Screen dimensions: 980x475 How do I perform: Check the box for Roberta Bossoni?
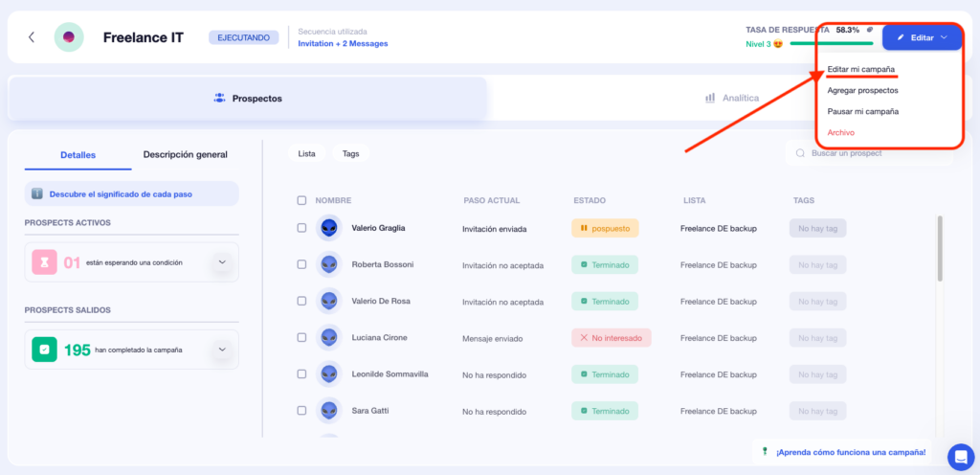301,264
